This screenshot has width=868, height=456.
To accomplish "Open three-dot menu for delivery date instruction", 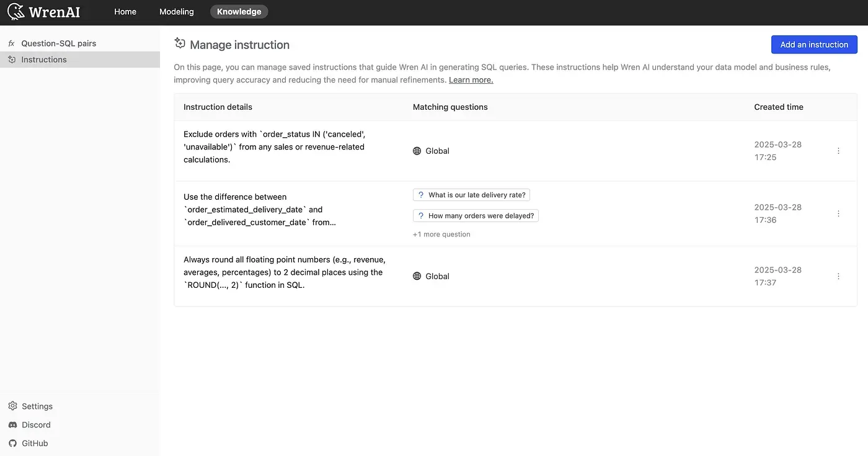I will coord(838,213).
